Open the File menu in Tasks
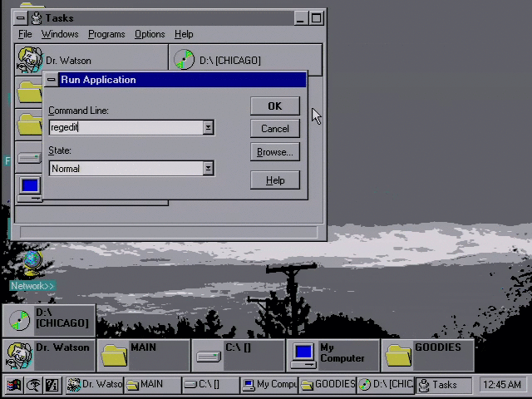Viewport: 532px width, 399px height. (25, 34)
